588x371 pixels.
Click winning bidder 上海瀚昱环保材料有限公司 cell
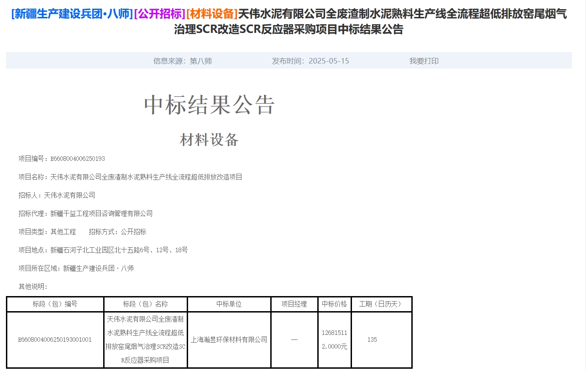pos(229,340)
